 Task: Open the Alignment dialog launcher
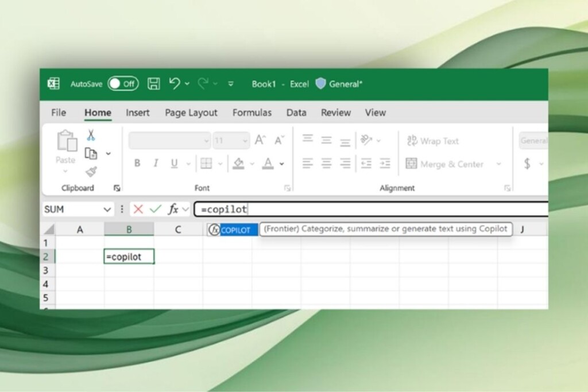click(508, 188)
